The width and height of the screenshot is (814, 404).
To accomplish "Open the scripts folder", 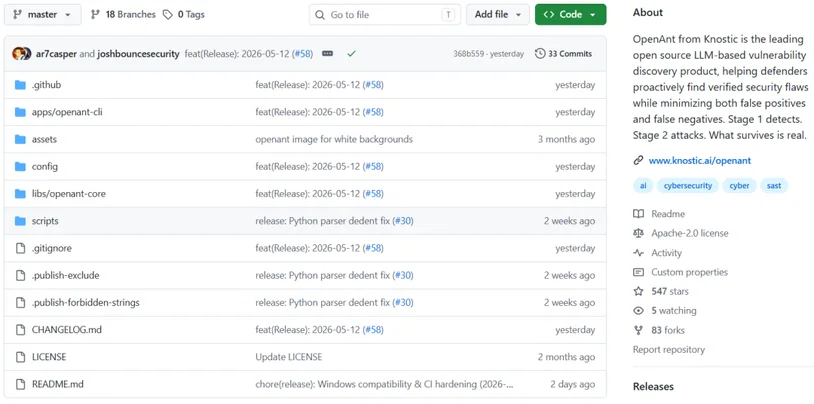I will [x=45, y=221].
